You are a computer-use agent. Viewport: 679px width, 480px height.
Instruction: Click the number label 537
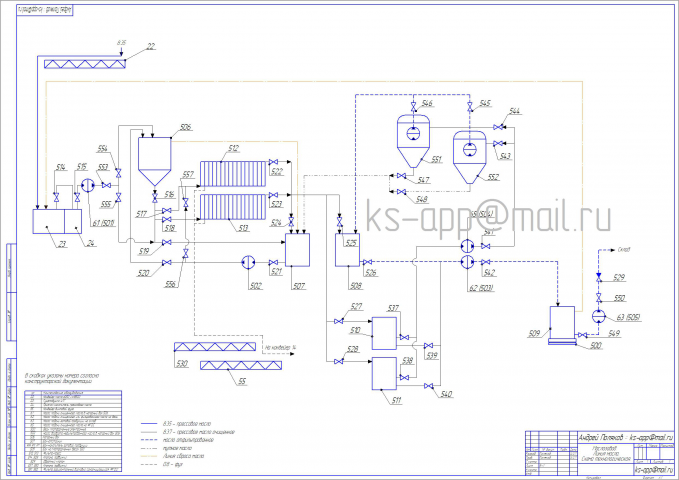click(x=393, y=308)
